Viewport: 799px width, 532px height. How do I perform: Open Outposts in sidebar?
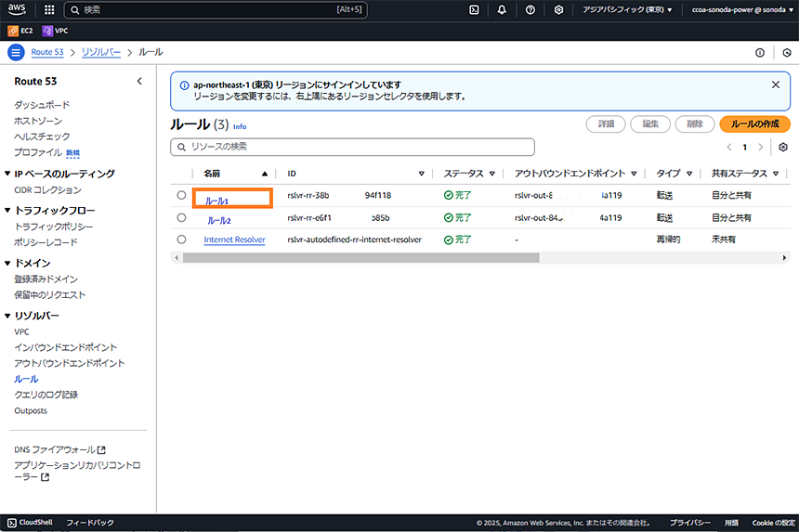(31, 410)
